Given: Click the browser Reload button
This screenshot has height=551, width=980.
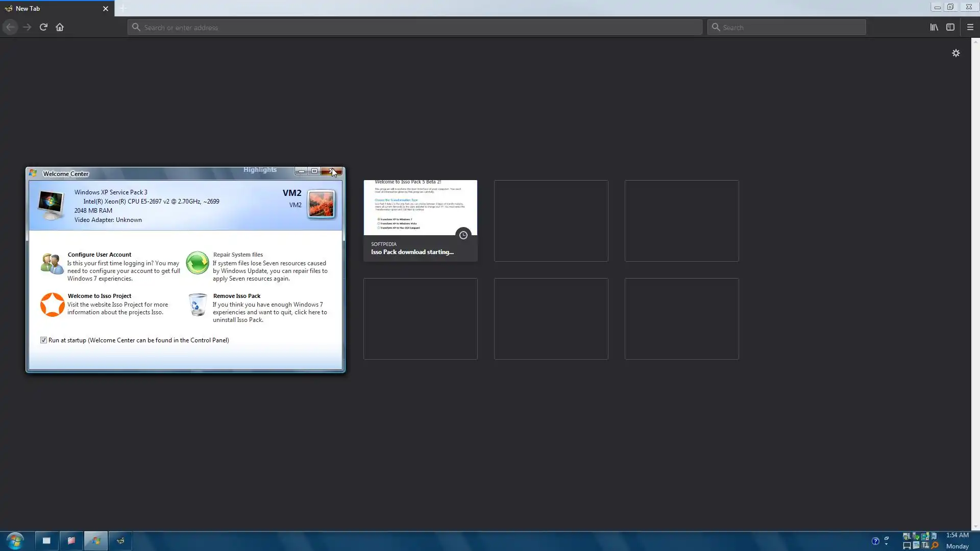Looking at the screenshot, I should (x=43, y=27).
